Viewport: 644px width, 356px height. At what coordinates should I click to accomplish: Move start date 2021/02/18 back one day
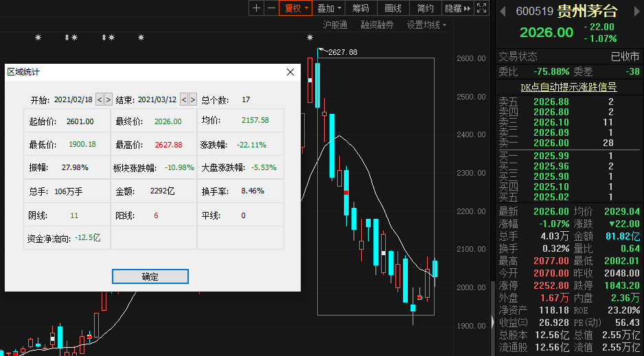[x=100, y=99]
